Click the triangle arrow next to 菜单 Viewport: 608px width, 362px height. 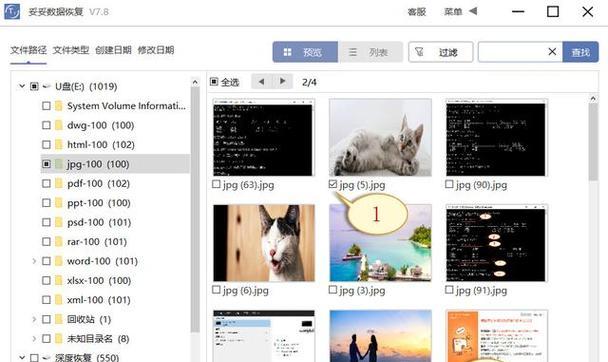[x=473, y=11]
